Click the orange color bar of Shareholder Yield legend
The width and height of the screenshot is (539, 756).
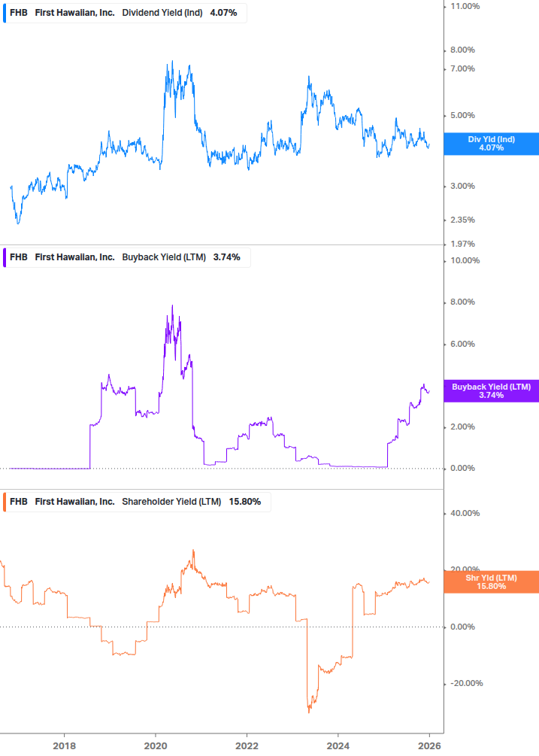coord(5,502)
